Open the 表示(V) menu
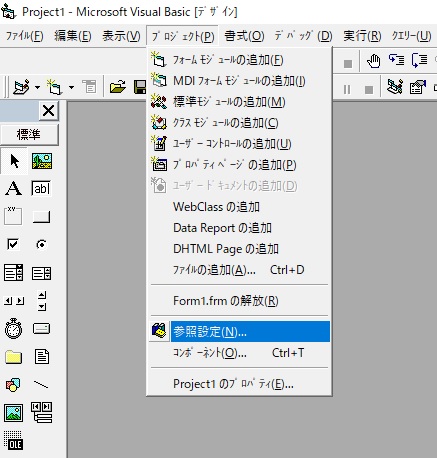437x458 pixels. coord(121,35)
